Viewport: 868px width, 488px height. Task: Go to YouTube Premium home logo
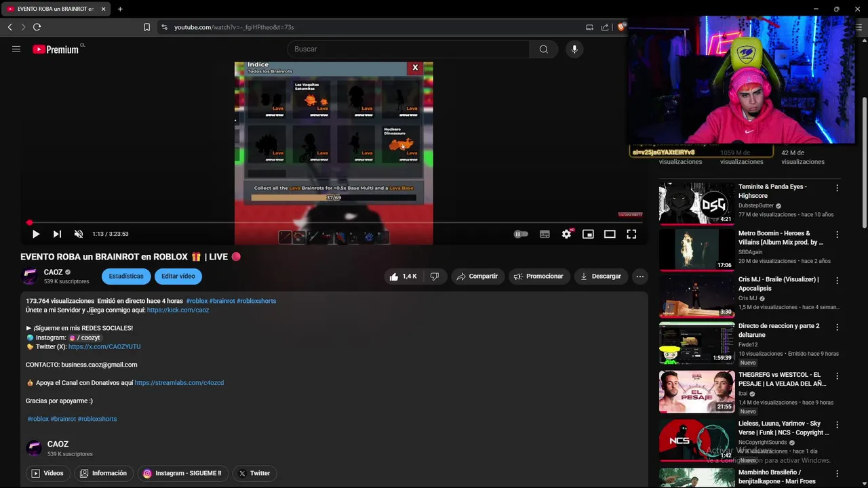(56, 49)
